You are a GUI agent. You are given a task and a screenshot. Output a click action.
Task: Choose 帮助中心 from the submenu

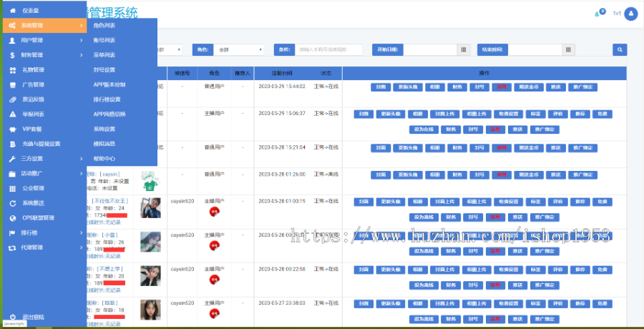pos(104,158)
